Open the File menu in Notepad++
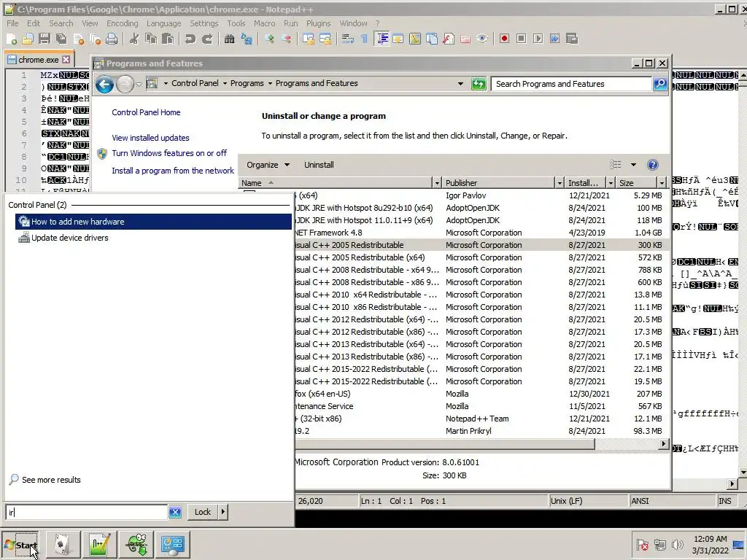Viewport: 747px width, 560px height. (12, 23)
